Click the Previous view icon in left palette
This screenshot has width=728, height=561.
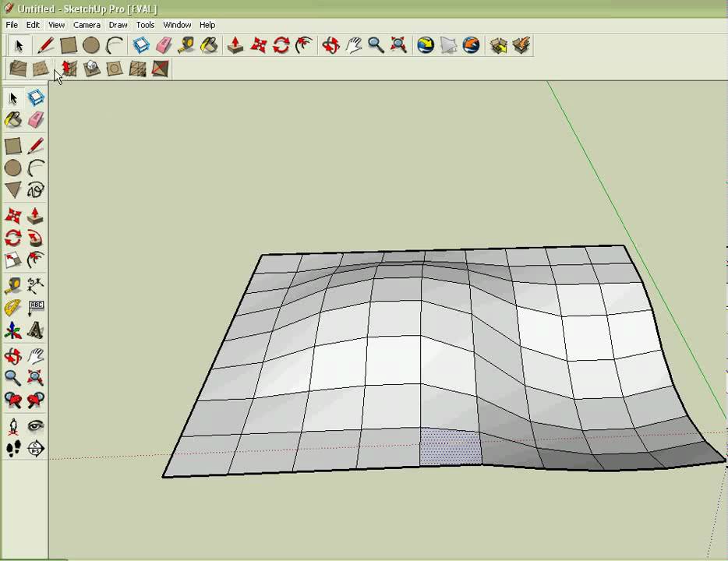tap(13, 400)
